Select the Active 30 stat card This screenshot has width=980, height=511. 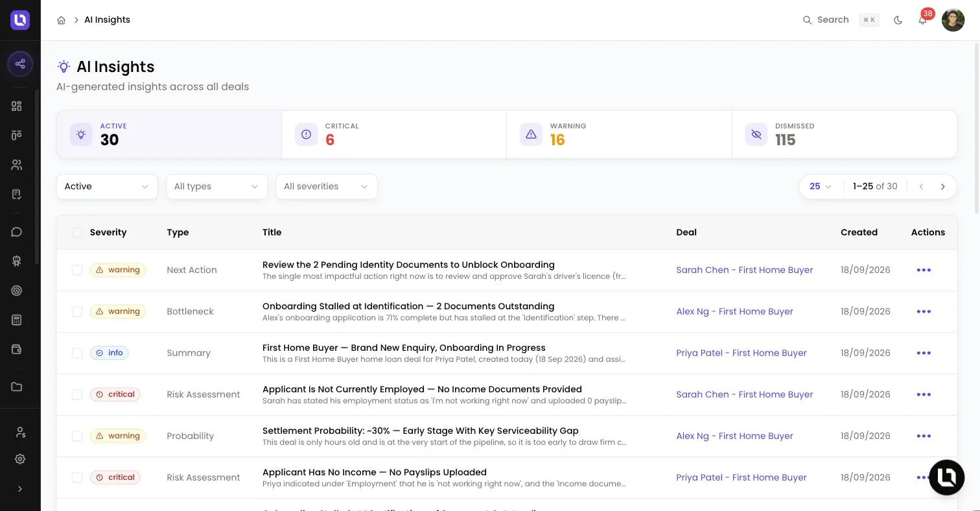(x=169, y=134)
